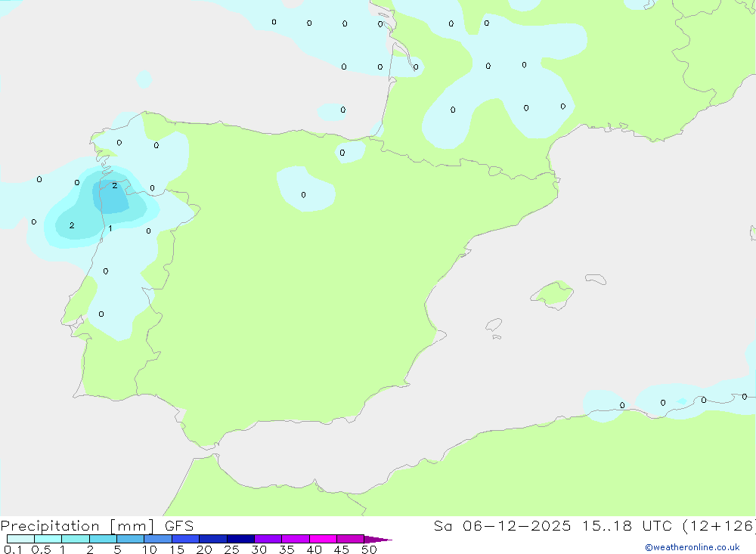This screenshot has height=554, width=756.
Task: Select the 40–45 mm magenta legend swatch
Action: 323,539
